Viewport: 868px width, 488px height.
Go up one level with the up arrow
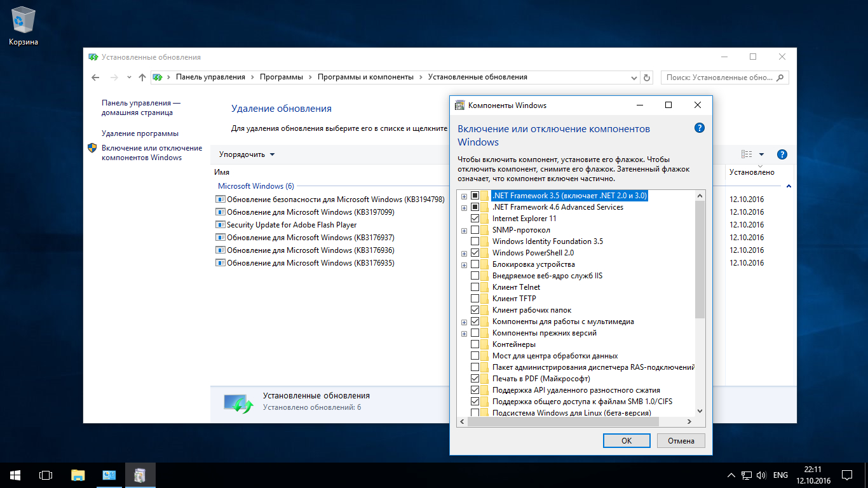(142, 78)
